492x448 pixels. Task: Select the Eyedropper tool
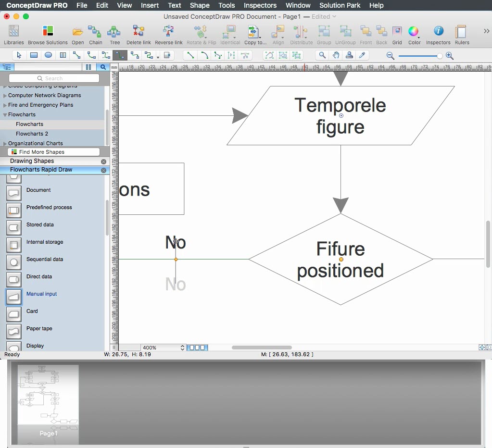(362, 55)
